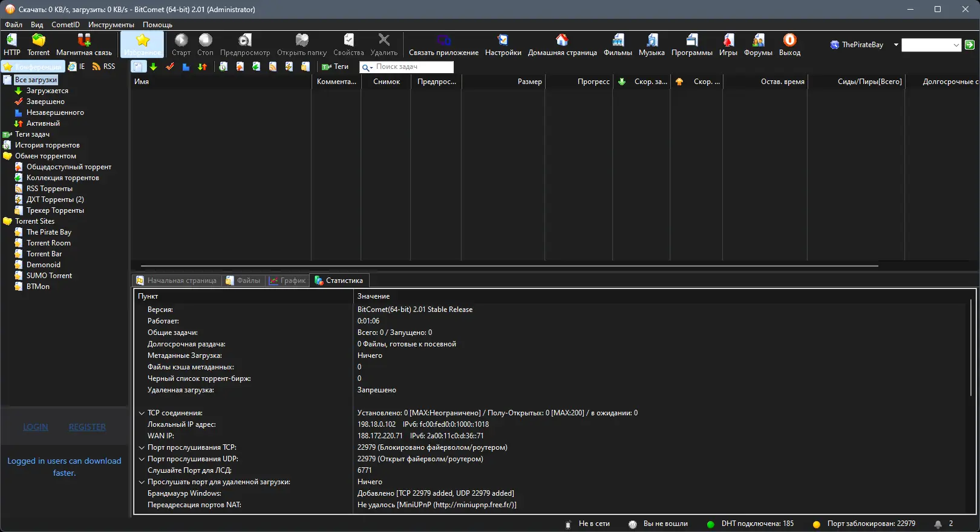This screenshot has width=980, height=532.
Task: Switch to the График tab
Action: 287,281
